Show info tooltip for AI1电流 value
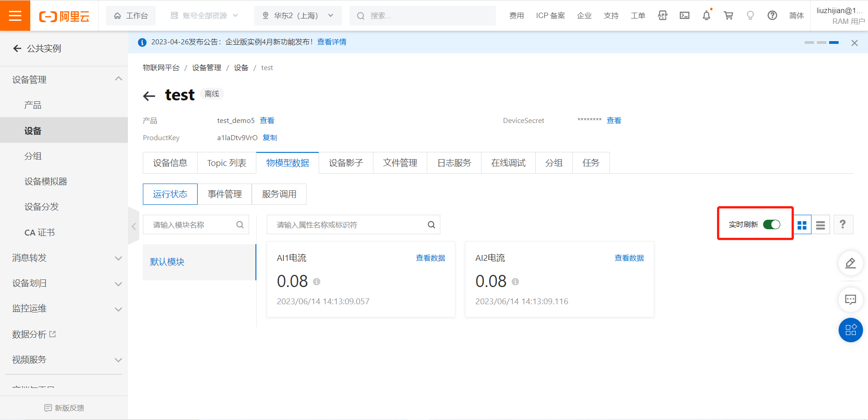 [316, 282]
